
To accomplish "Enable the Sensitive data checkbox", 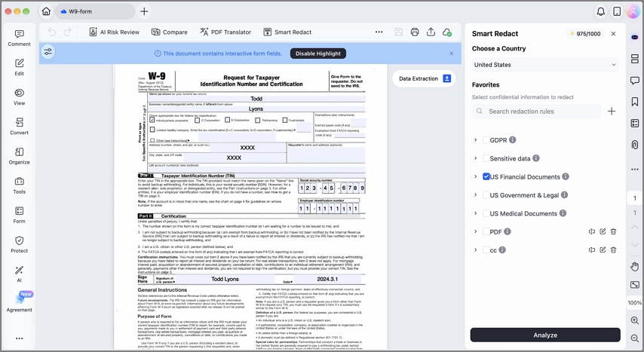I will 486,158.
